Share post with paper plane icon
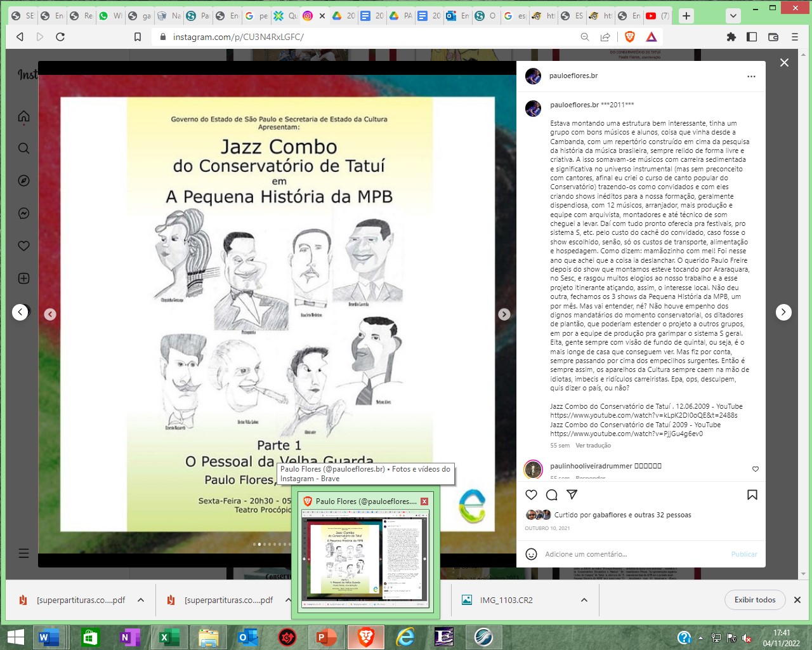The image size is (812, 650). tap(572, 494)
